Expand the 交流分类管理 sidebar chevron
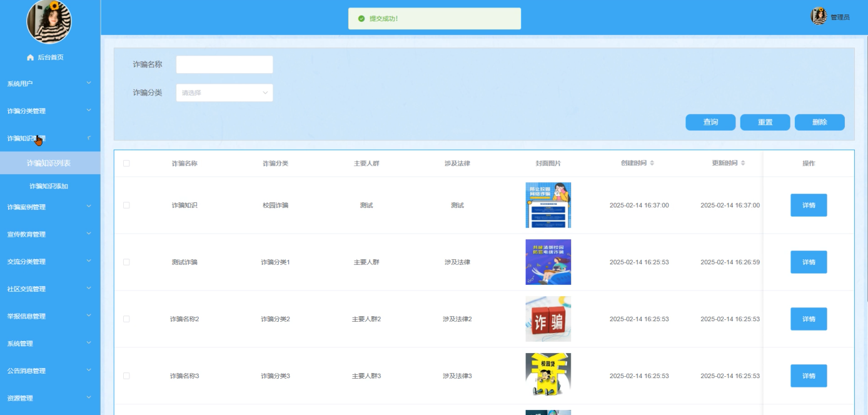The image size is (868, 415). [89, 262]
